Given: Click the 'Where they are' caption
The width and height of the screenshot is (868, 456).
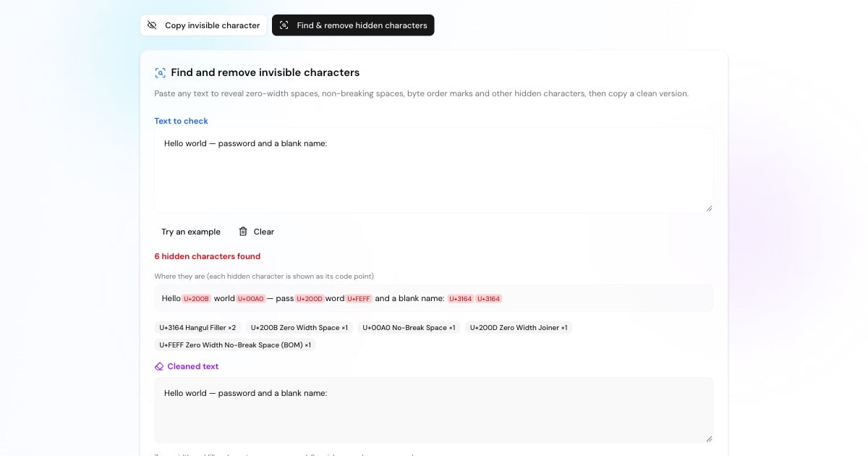Looking at the screenshot, I should coord(264,276).
